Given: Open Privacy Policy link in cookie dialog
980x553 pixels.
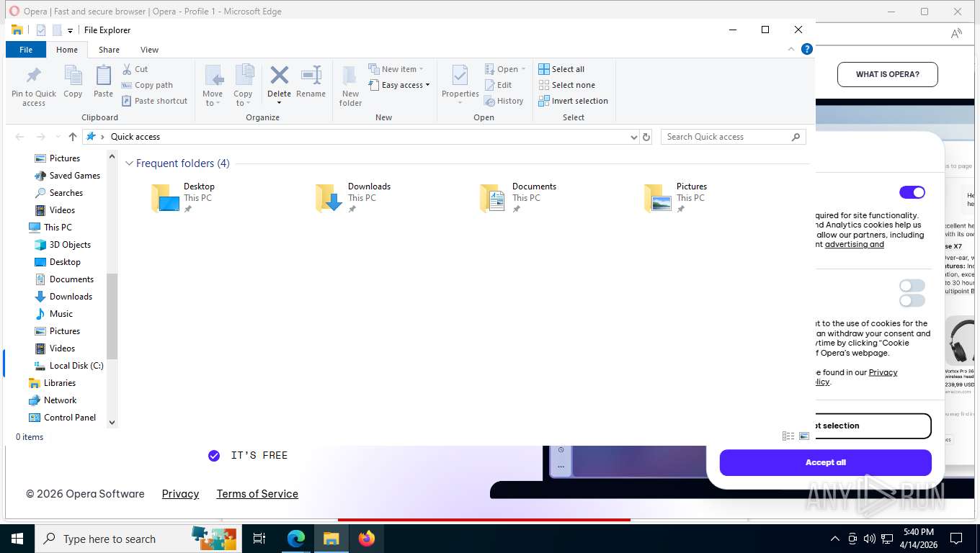Looking at the screenshot, I should pyautogui.click(x=883, y=372).
